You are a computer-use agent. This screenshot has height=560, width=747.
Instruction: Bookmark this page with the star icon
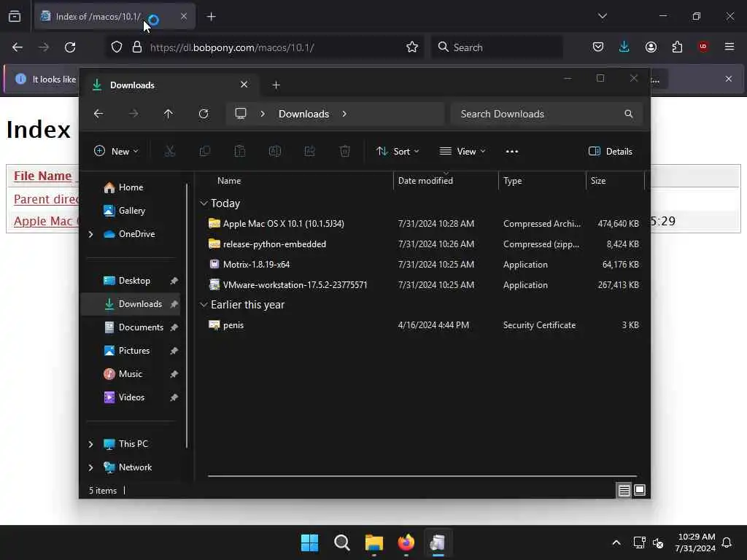click(x=412, y=47)
